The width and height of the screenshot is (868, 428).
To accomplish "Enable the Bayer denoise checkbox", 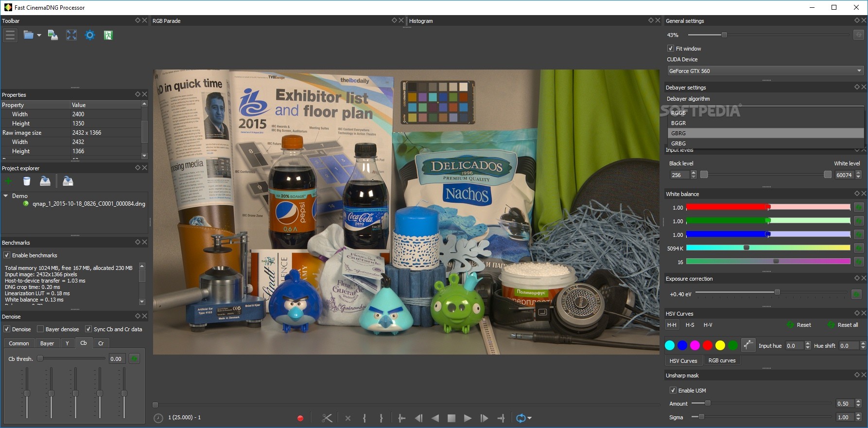I will click(x=40, y=329).
